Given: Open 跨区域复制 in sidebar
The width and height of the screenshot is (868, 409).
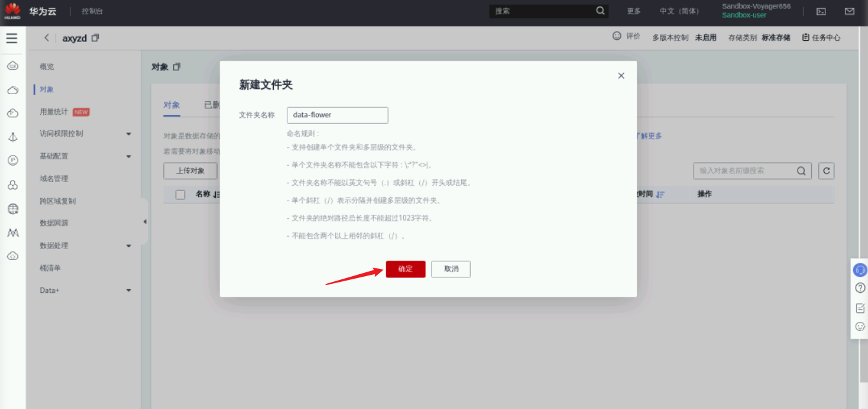Looking at the screenshot, I should (57, 201).
